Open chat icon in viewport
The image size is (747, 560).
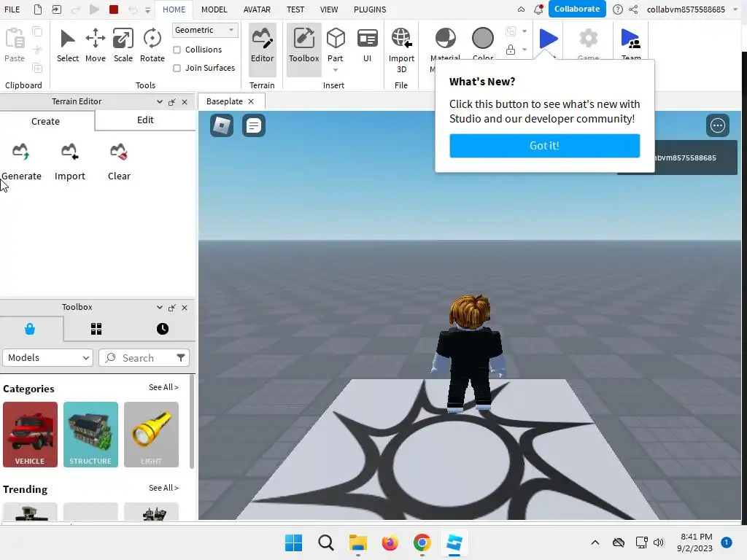tap(254, 125)
